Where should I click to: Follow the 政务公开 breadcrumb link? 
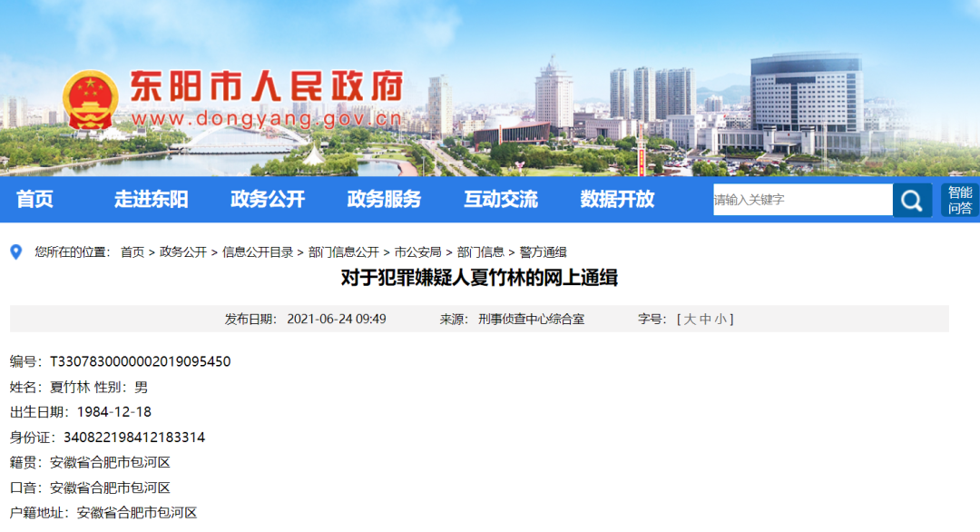pos(183,252)
